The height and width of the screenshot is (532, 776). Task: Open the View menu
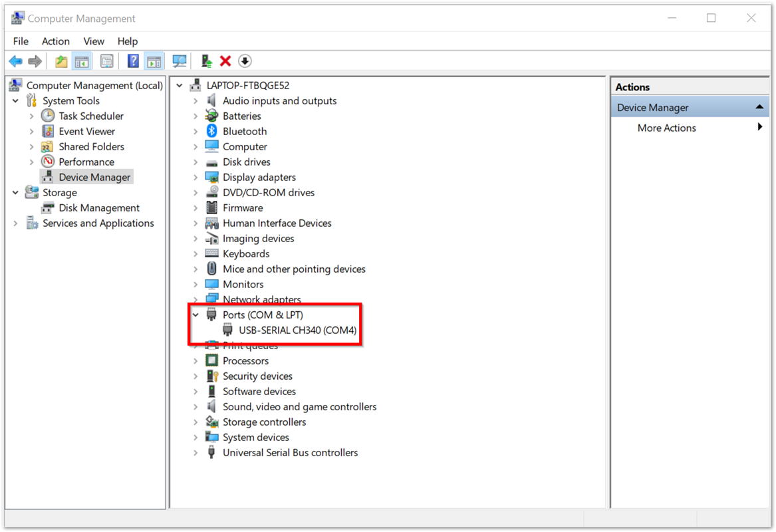(x=94, y=41)
